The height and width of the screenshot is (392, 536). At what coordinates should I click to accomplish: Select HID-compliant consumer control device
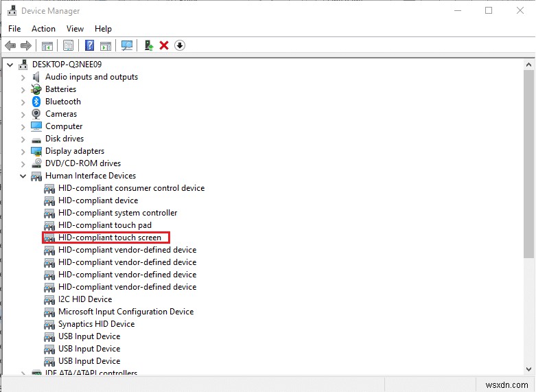pyautogui.click(x=131, y=188)
